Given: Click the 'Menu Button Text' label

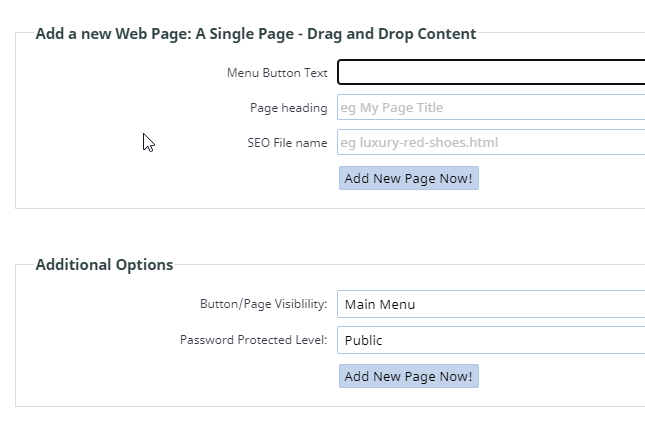Looking at the screenshot, I should coord(277,73).
